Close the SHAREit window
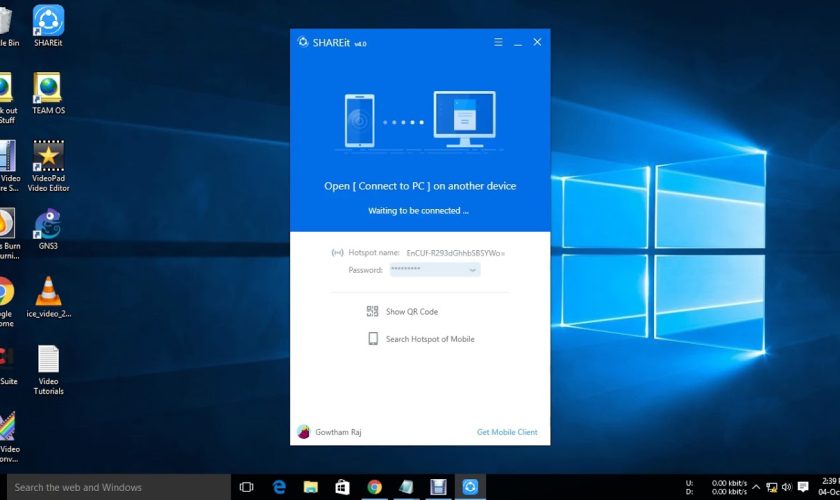The image size is (840, 500). (537, 42)
